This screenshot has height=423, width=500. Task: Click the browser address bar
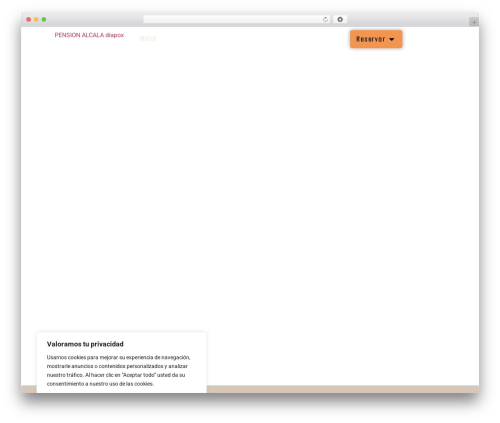click(x=237, y=19)
